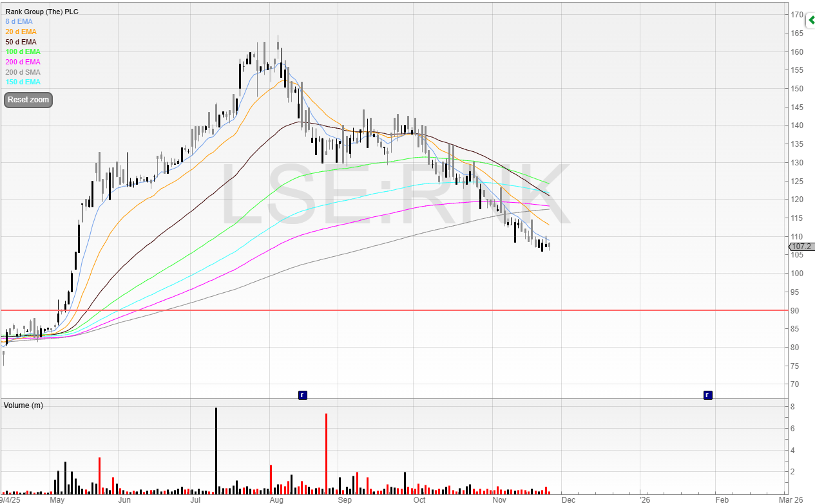
Task: Click the Rank Group (The) PLC title
Action: pyautogui.click(x=41, y=12)
